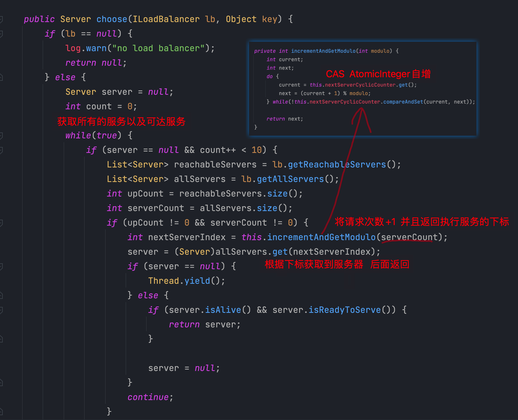Click the incrementAndGetModulo(serverCount) method call
Screen dimensions: 518x420
(321, 237)
